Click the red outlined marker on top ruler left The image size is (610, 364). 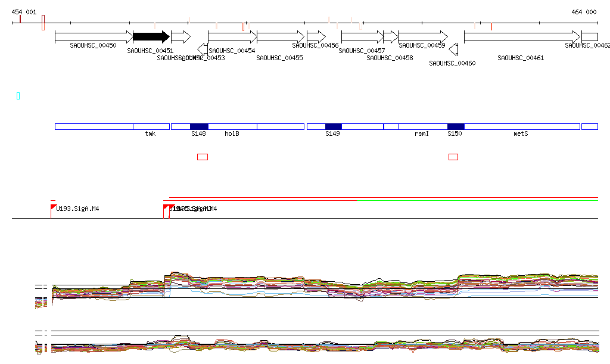pos(43,23)
